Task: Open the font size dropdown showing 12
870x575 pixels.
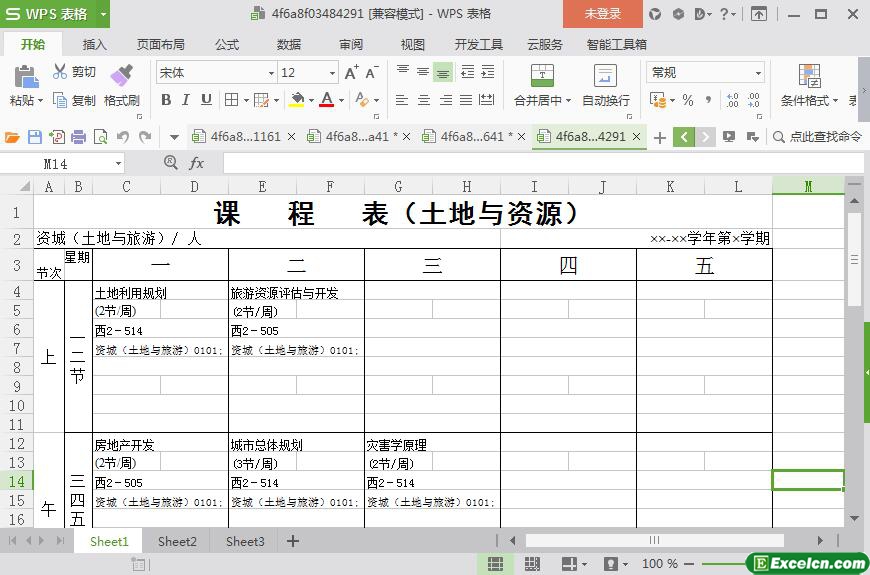Action: (332, 73)
